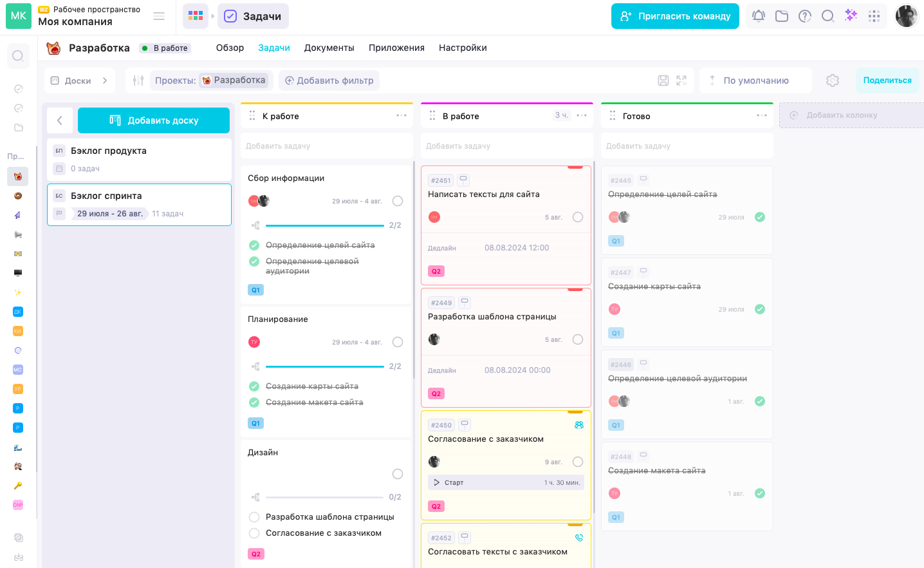Open the team icon on task #2450
924x568 pixels.
579,425
